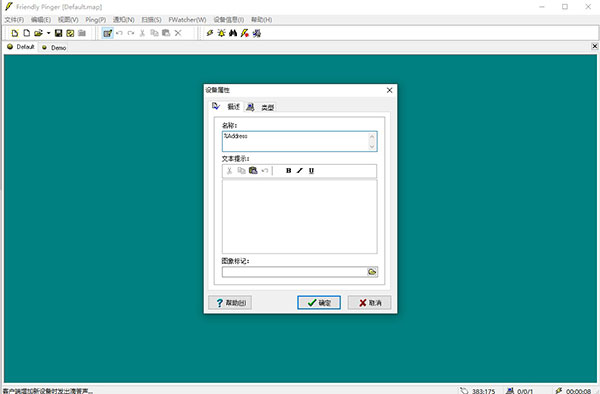Undo using the main toolbar arrow
This screenshot has height=394, width=600.
pos(119,33)
